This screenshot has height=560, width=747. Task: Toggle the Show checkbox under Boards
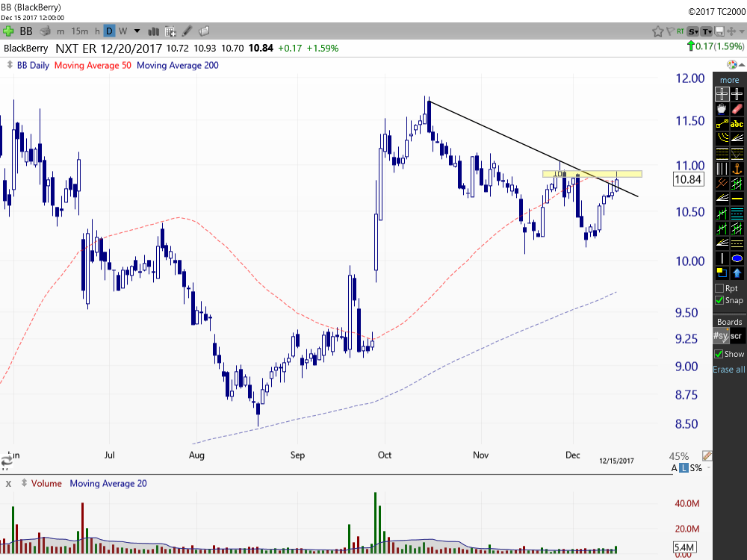point(719,354)
